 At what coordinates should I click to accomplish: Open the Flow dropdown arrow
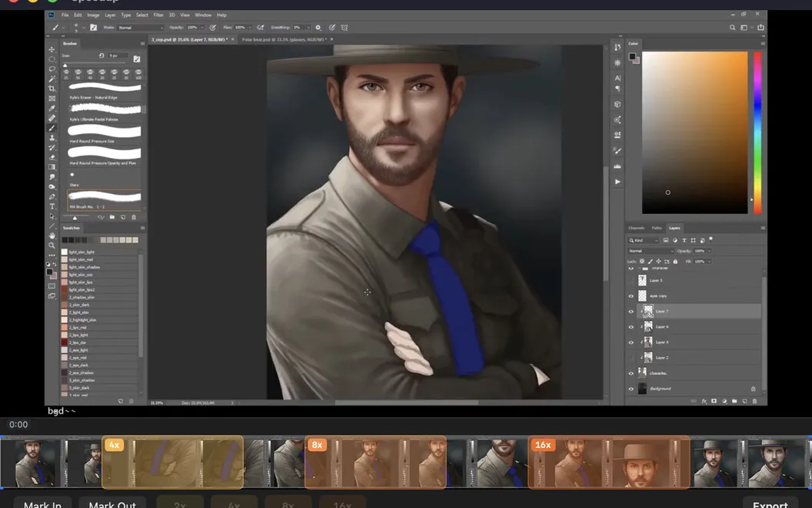249,28
